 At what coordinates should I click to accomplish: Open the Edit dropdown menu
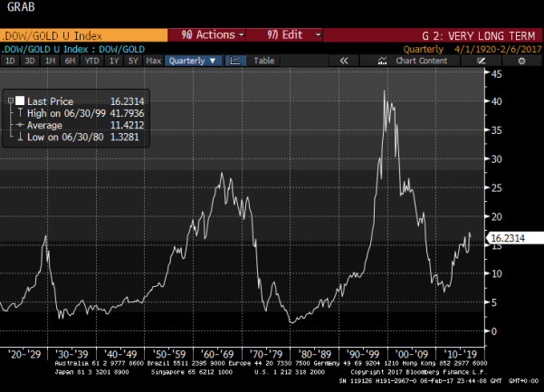[295, 34]
